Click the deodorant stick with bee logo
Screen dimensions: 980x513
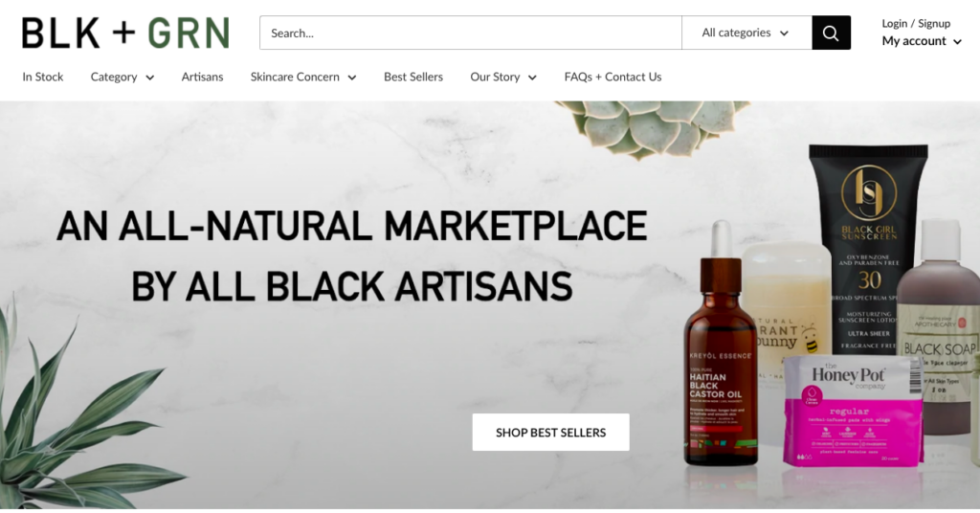tap(788, 306)
